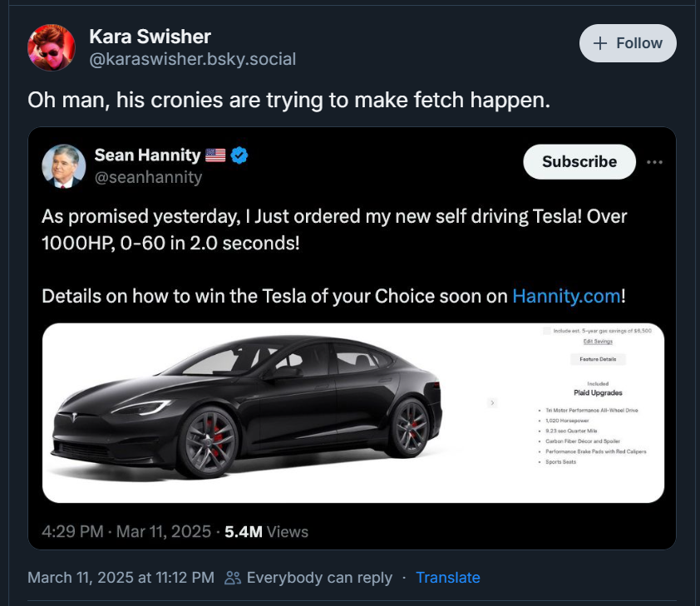
Task: Check the 5-year gas savings checkbox
Action: click(546, 331)
